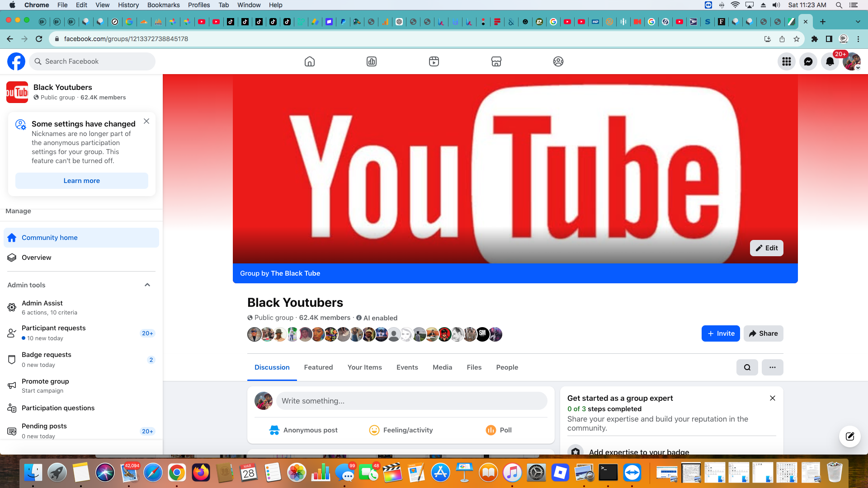The width and height of the screenshot is (868, 488).
Task: Collapse the Admin tools section
Action: (x=147, y=285)
